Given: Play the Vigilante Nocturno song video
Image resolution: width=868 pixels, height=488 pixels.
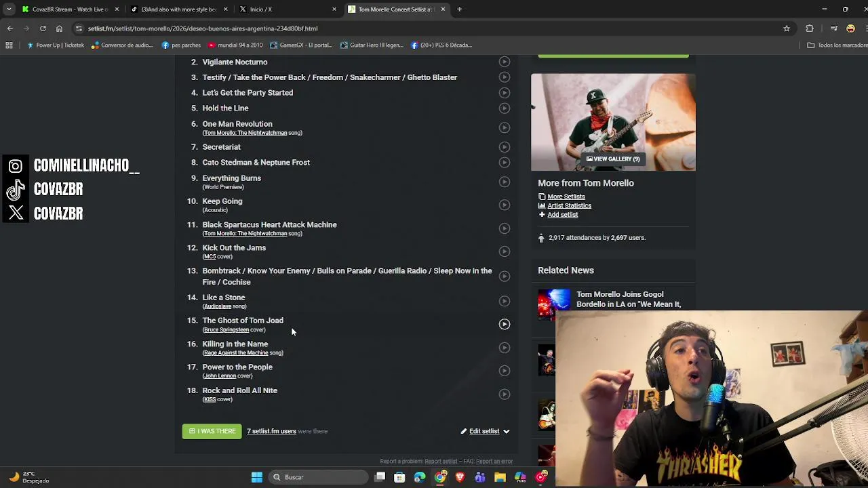Looking at the screenshot, I should point(505,62).
